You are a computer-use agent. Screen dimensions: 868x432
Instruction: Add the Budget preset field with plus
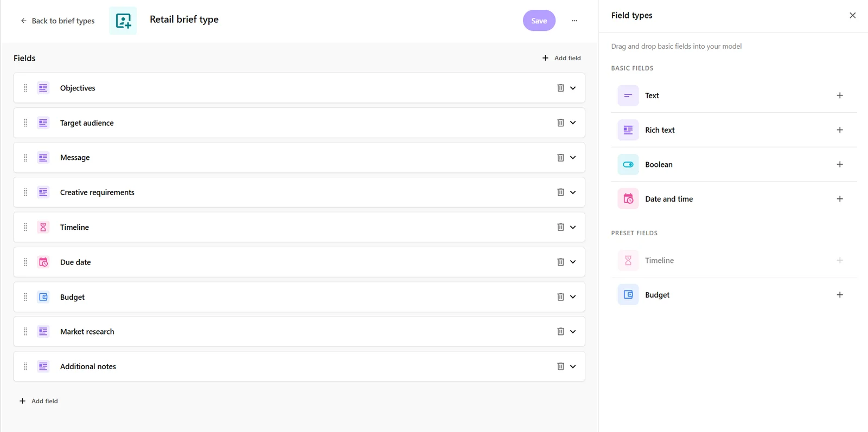(840, 295)
